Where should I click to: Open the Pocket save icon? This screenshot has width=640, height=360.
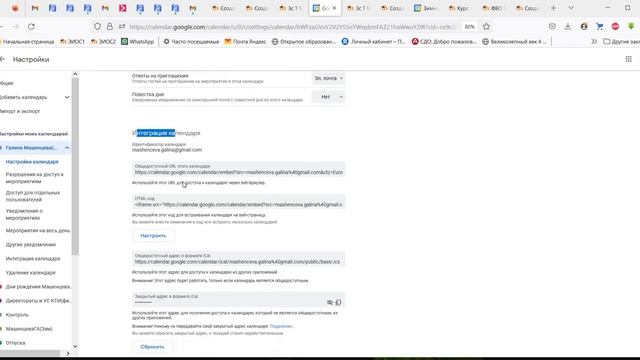[552, 27]
